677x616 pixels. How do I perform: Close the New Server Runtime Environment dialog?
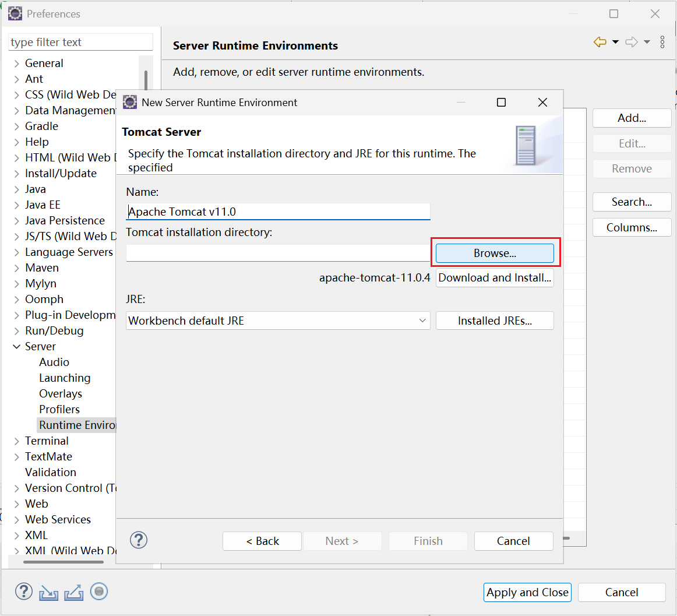[543, 103]
